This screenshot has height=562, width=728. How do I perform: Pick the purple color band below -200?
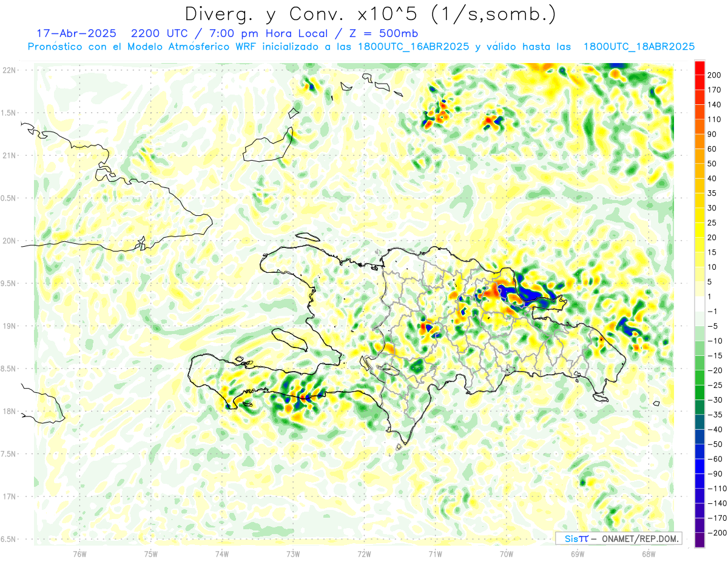(x=699, y=540)
